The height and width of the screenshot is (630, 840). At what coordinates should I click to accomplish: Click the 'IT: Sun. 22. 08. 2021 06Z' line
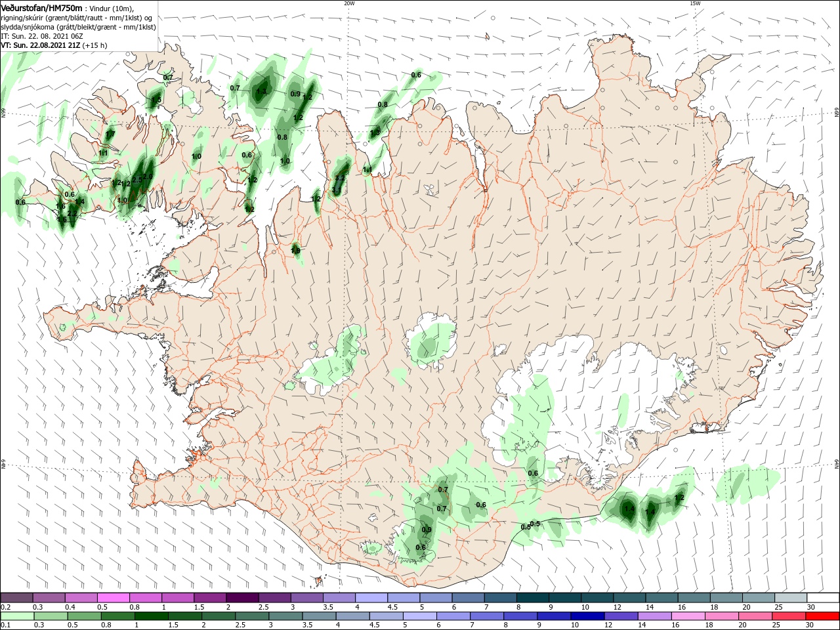(x=41, y=37)
